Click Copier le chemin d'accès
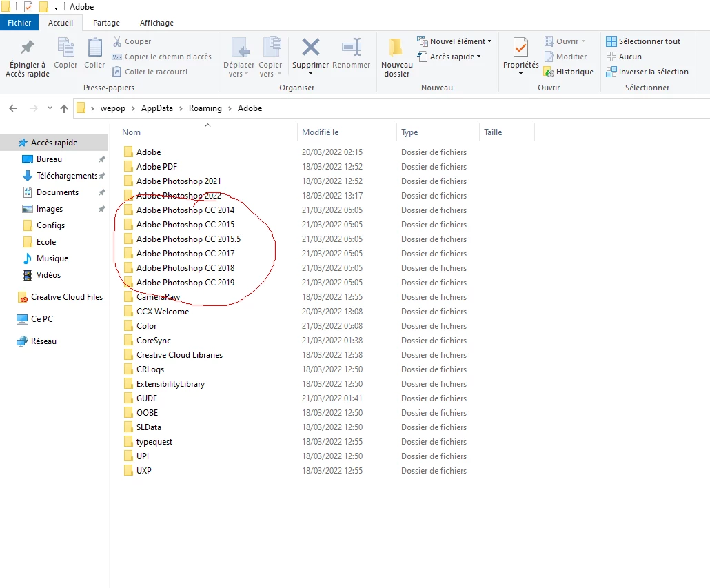Screen dimensions: 710x588 162,57
